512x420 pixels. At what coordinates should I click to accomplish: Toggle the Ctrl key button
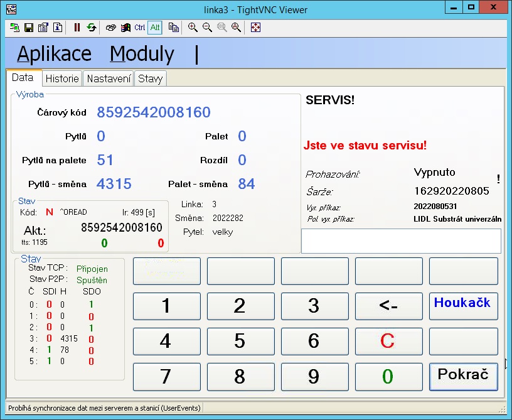139,28
